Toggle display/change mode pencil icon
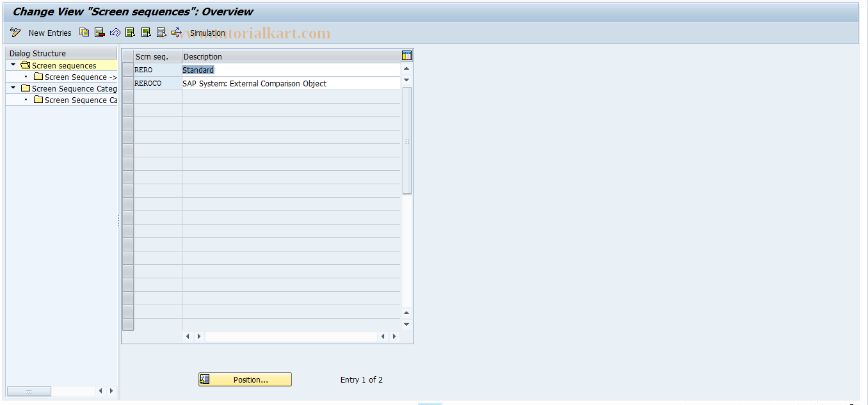The image size is (868, 405). pyautogui.click(x=15, y=33)
